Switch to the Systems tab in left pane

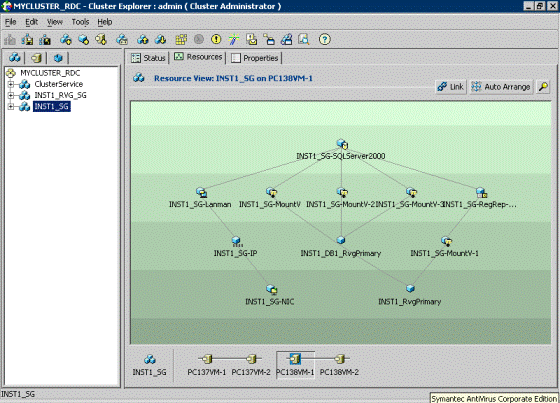coord(36,58)
